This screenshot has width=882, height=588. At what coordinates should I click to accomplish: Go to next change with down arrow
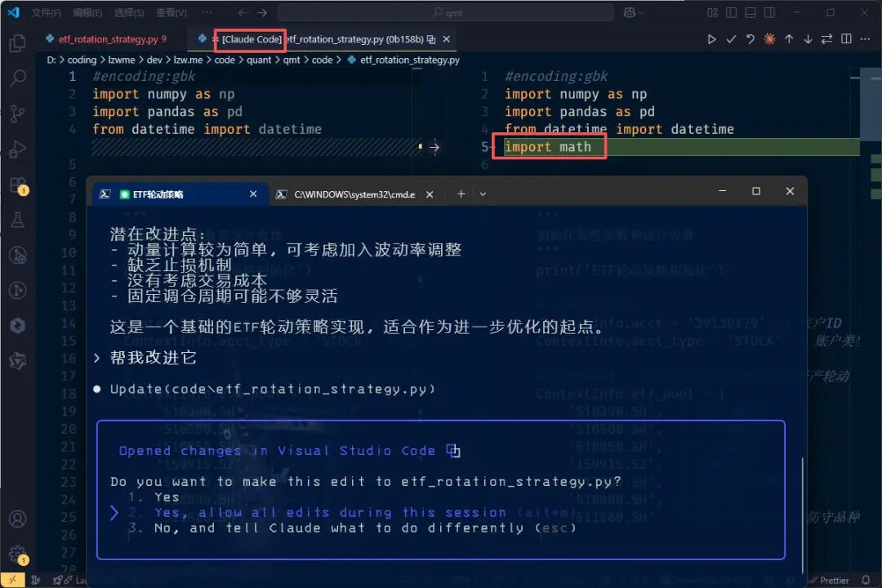tap(808, 39)
